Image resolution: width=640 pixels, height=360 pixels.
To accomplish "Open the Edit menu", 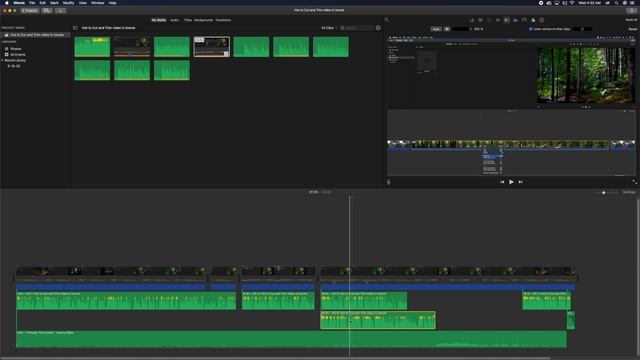I will point(42,3).
